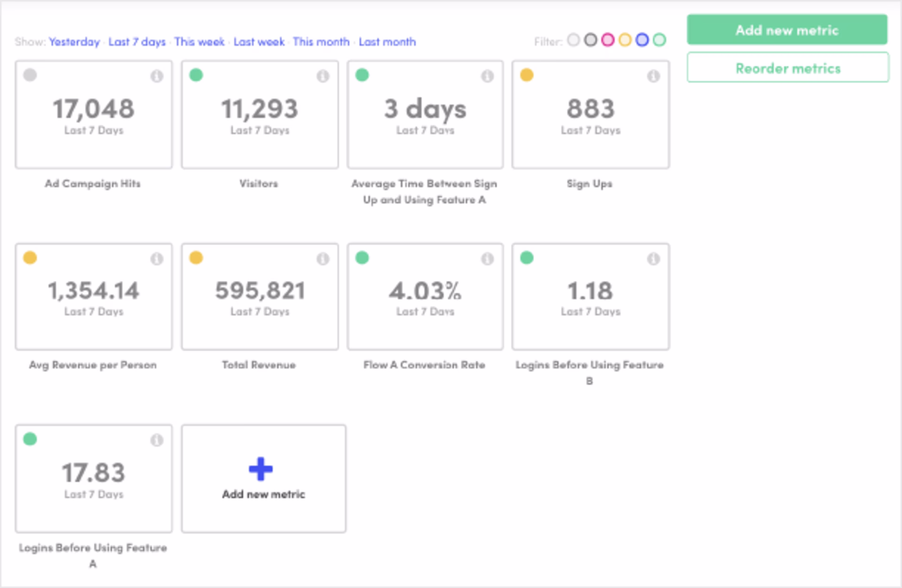Image resolution: width=902 pixels, height=588 pixels.
Task: Click info icon on Avg Revenue per Person
Action: [156, 259]
